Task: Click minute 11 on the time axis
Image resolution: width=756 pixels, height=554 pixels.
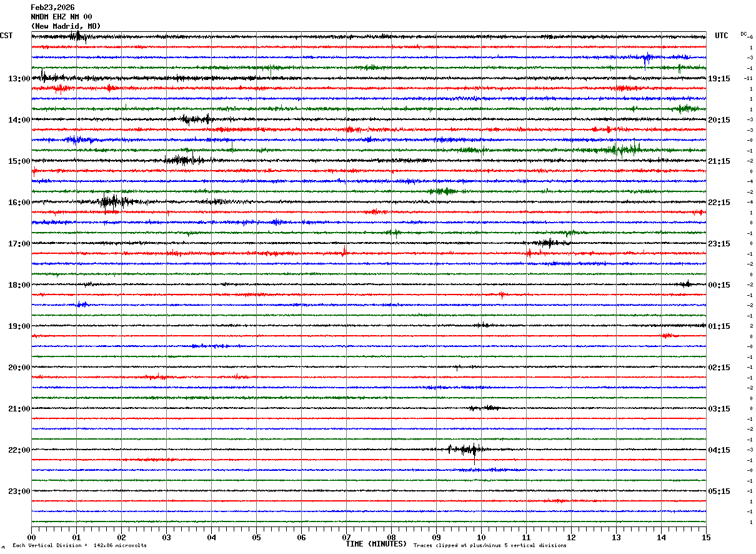Action: coord(526,537)
